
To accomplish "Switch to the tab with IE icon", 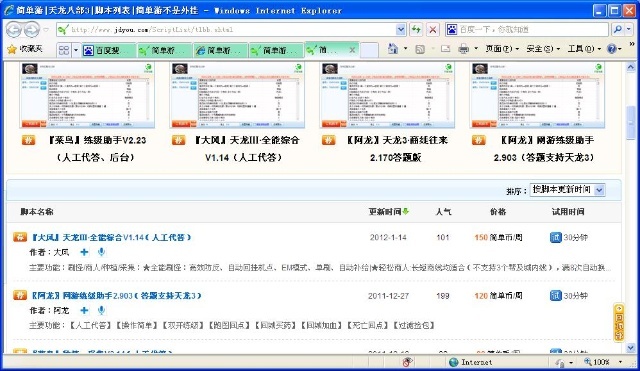I will [220, 50].
